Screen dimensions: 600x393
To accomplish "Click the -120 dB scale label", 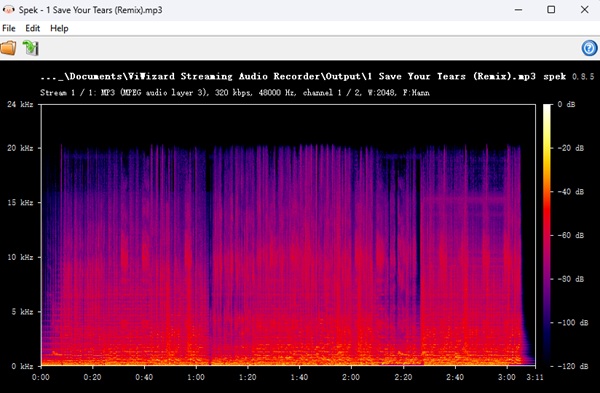I will point(573,366).
